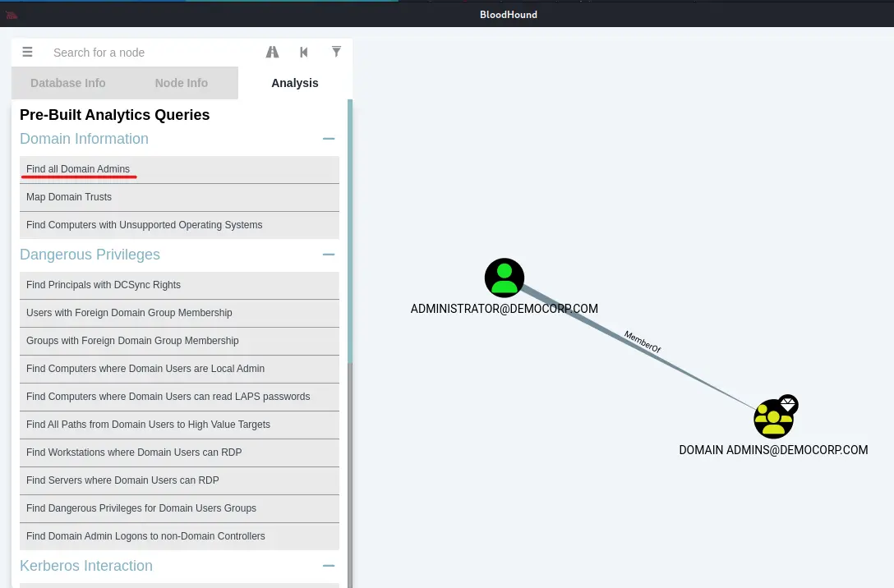Run Find all Domain Admins query

tap(78, 169)
